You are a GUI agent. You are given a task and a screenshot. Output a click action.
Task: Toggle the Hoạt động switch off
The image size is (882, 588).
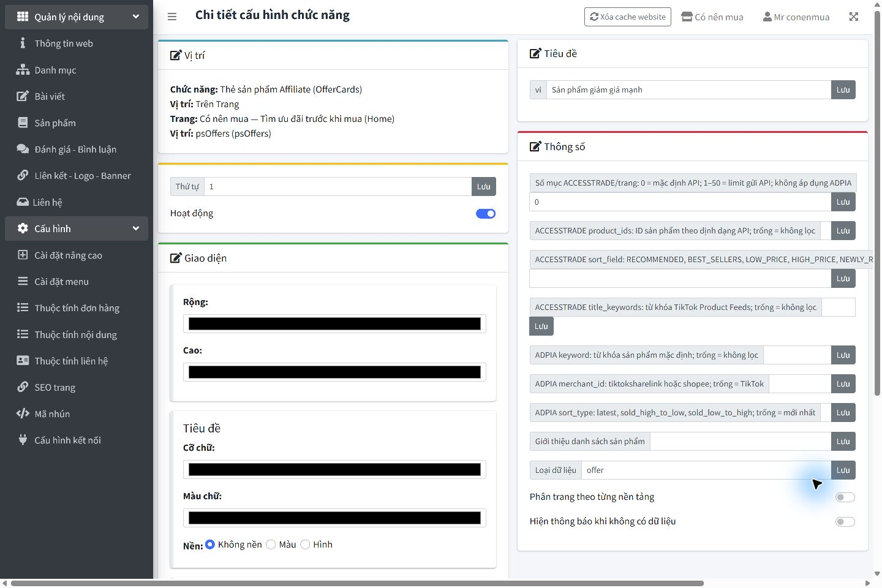486,214
